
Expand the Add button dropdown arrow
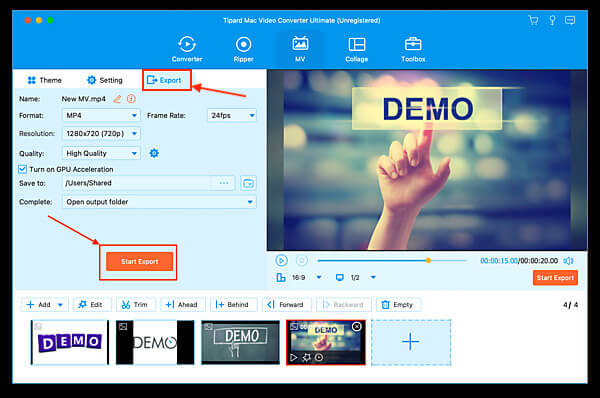[60, 305]
